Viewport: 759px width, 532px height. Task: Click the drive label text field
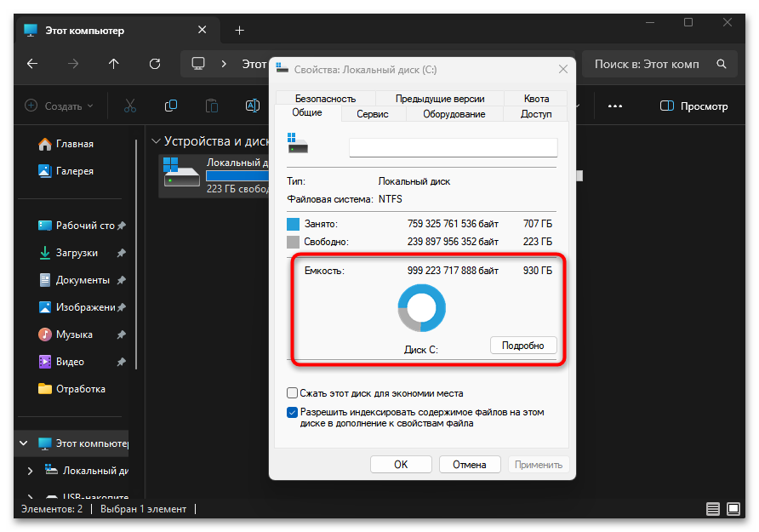tap(453, 147)
